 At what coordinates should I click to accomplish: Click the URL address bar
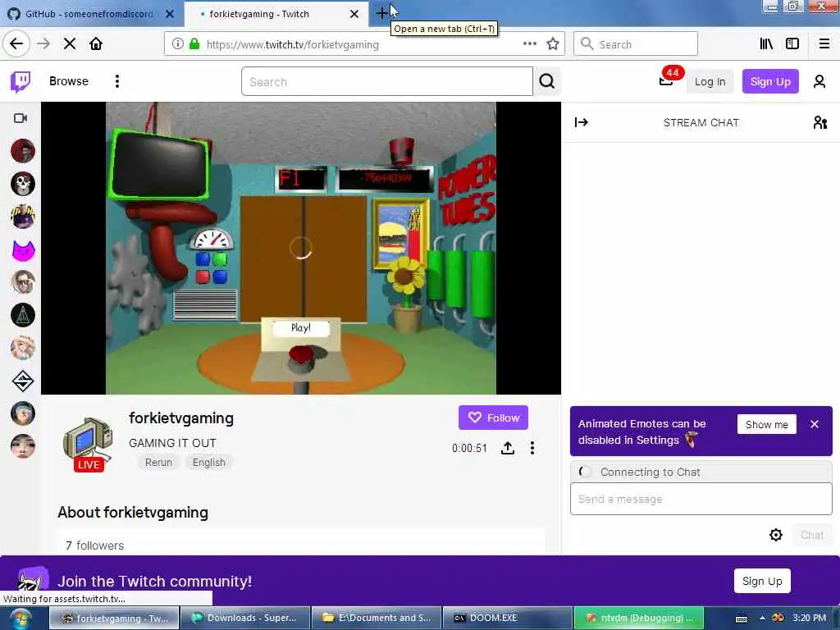364,44
